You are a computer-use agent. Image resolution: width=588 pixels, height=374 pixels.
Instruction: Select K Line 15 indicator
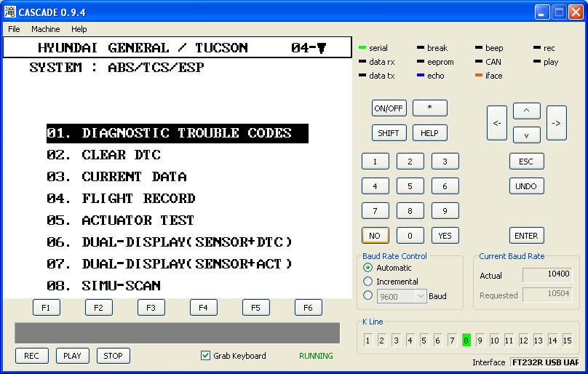click(x=567, y=341)
